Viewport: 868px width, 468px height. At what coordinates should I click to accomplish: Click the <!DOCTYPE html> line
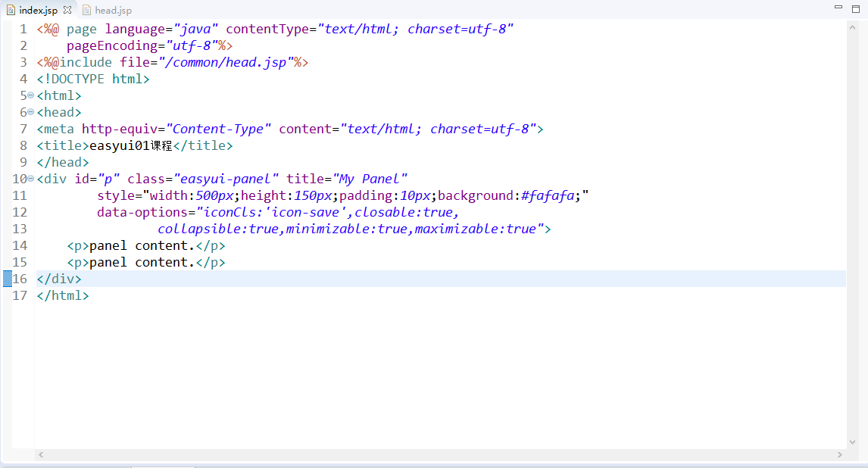[x=93, y=79]
